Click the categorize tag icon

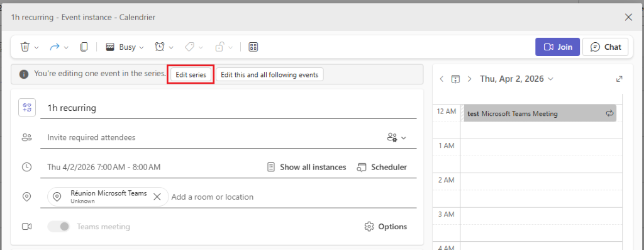tap(189, 47)
